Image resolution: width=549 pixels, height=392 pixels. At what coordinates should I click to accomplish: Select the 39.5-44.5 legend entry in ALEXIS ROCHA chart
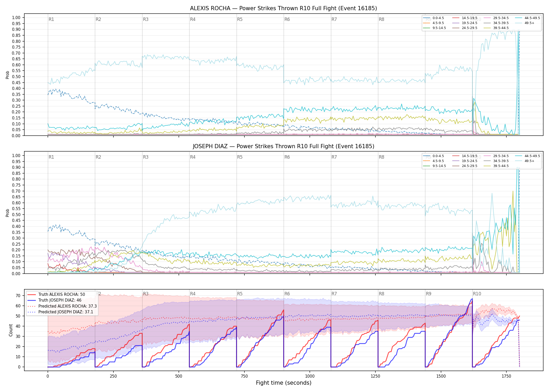point(496,28)
